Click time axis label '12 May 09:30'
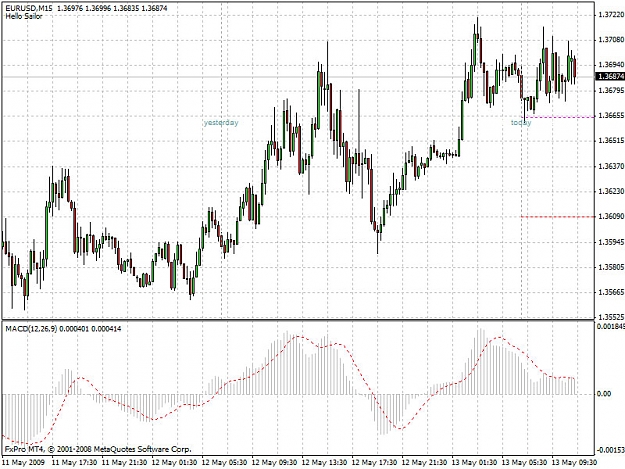 coord(274,463)
